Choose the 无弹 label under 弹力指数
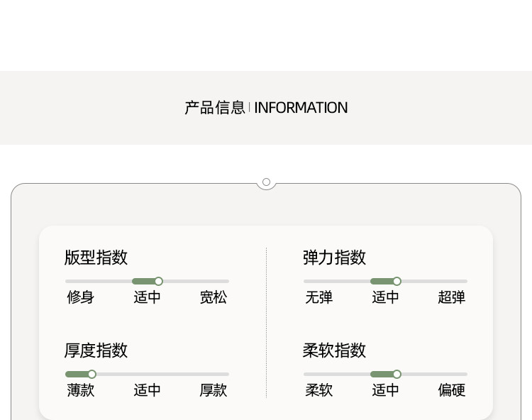Screen dimensions: 532x420 click(x=318, y=298)
